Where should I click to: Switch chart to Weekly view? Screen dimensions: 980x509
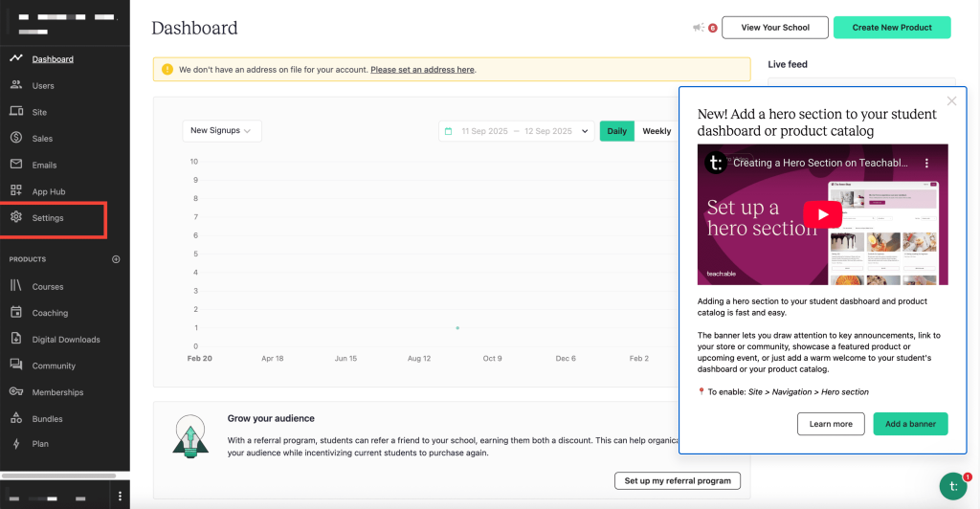657,131
